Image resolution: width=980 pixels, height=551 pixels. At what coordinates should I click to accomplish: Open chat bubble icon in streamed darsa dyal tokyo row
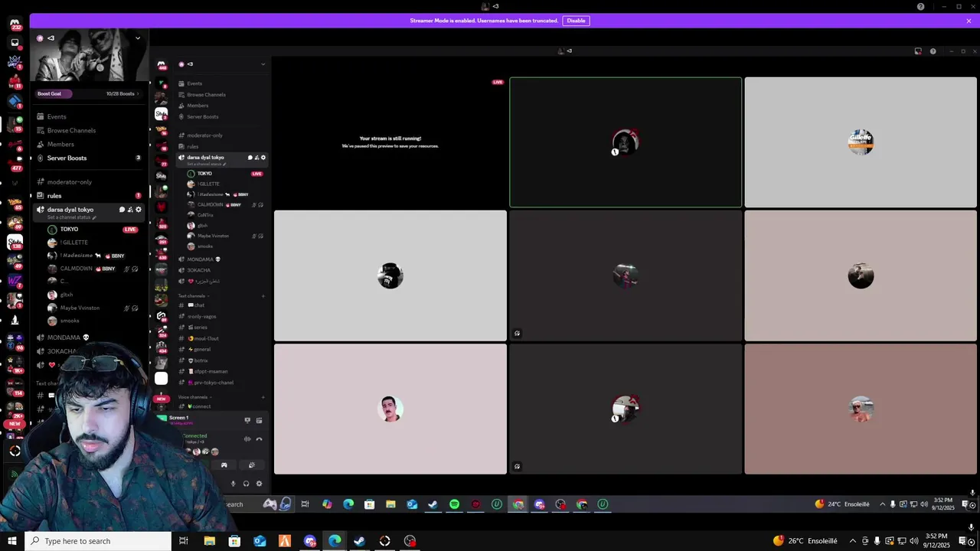point(250,158)
